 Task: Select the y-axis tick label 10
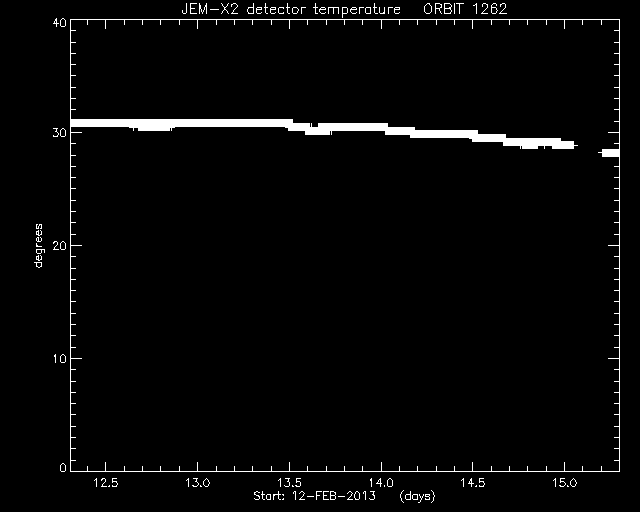60,358
